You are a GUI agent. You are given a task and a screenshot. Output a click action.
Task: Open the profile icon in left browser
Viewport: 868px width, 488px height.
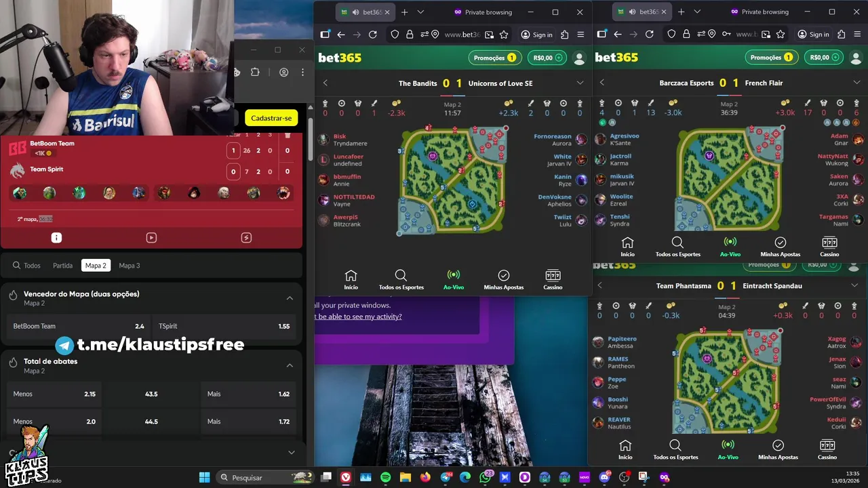[x=284, y=73]
